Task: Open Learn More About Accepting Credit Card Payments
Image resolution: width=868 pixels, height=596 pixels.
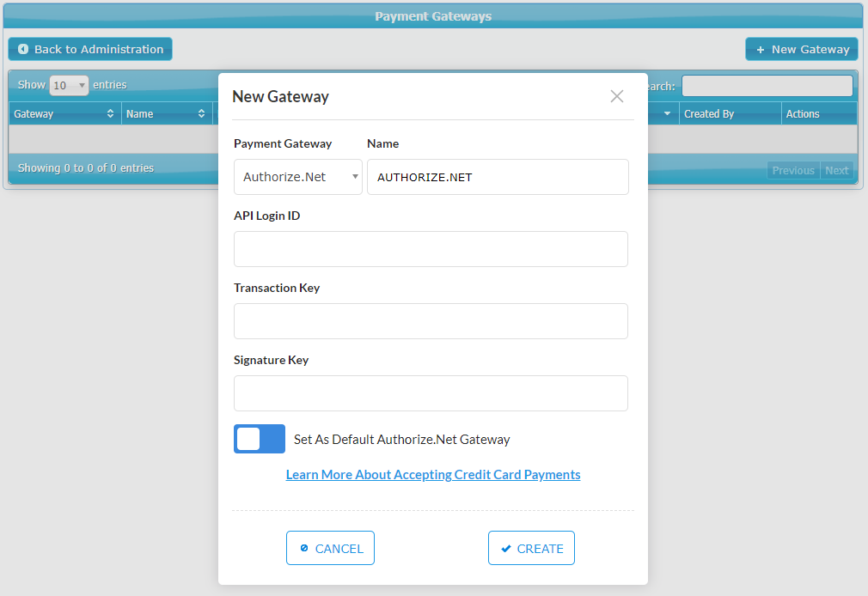Action: click(433, 475)
